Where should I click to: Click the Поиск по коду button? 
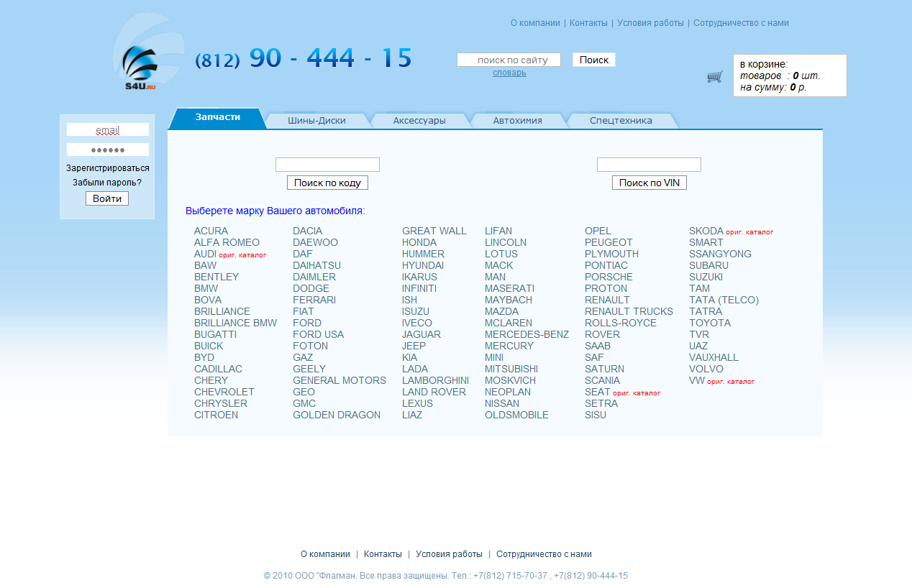(x=327, y=183)
